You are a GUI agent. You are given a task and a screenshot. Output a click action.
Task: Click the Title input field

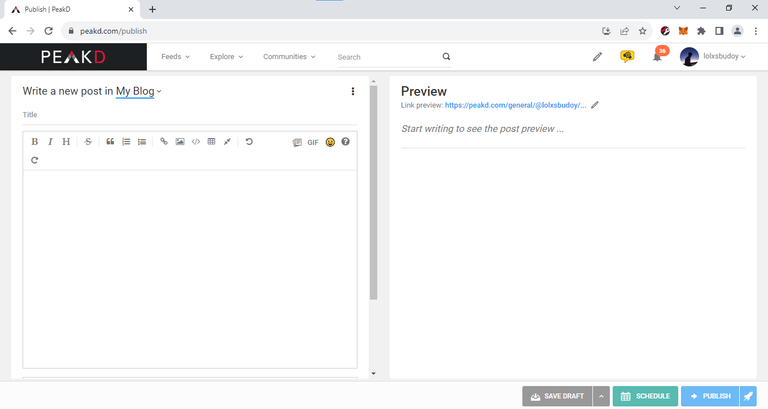(x=190, y=115)
